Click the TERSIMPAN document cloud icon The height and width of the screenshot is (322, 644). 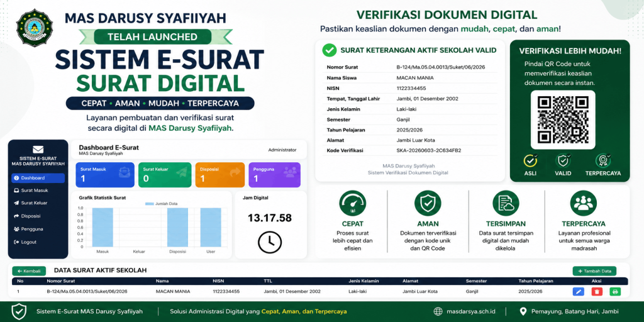pyautogui.click(x=506, y=203)
